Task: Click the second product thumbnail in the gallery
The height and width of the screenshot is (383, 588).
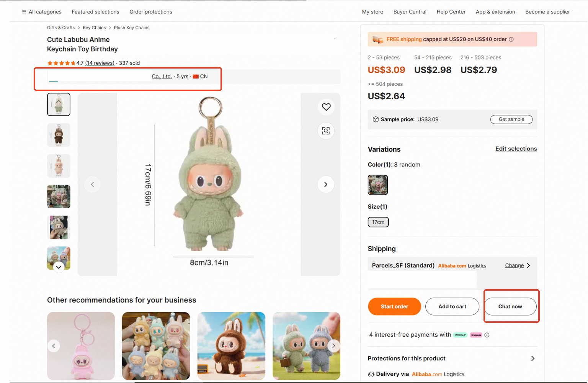Action: (x=59, y=135)
